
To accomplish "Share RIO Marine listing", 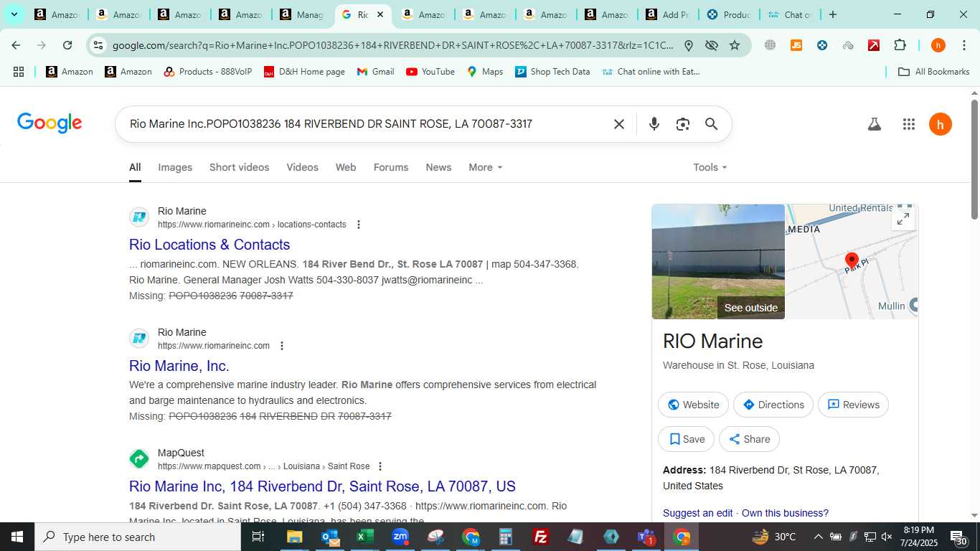I will pyautogui.click(x=749, y=439).
